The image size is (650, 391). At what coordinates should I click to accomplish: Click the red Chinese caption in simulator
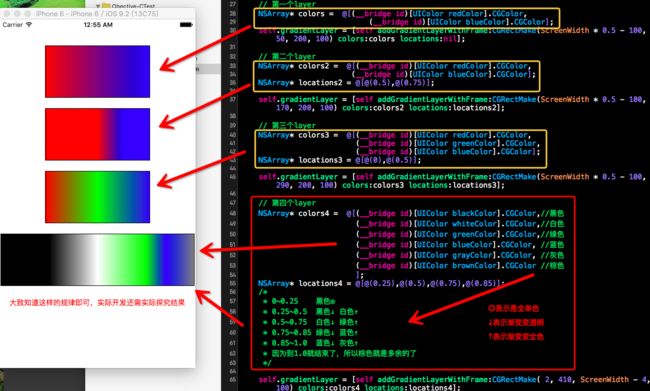pyautogui.click(x=97, y=303)
